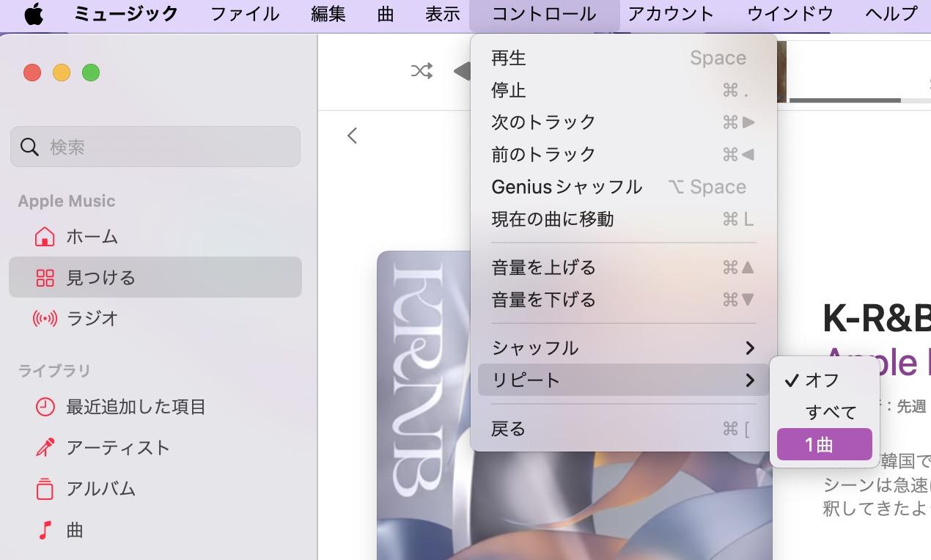The width and height of the screenshot is (931, 560).
Task: Click the 見つける grid icon
Action: [x=45, y=278]
